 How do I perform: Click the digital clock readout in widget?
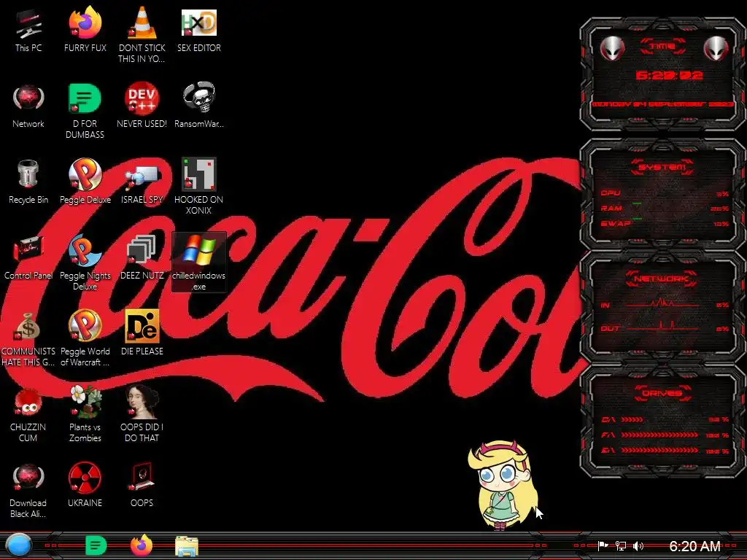pyautogui.click(x=670, y=75)
